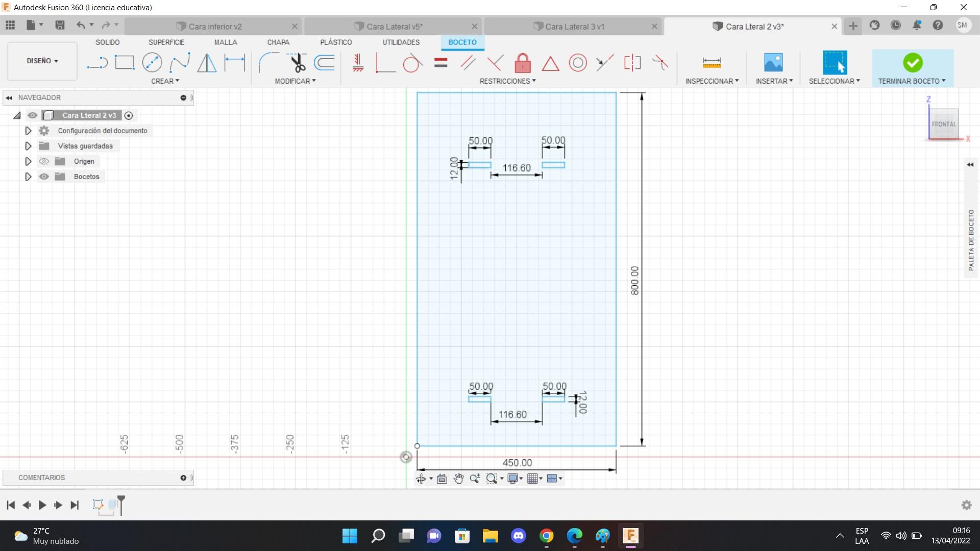Select the concentric constraint icon
The image size is (980, 551).
[578, 63]
